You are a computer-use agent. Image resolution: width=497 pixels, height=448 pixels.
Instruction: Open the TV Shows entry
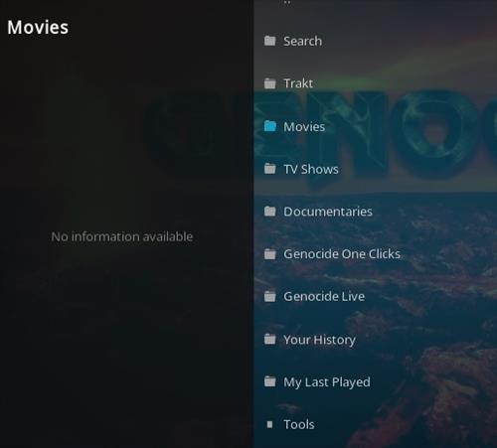click(x=311, y=169)
